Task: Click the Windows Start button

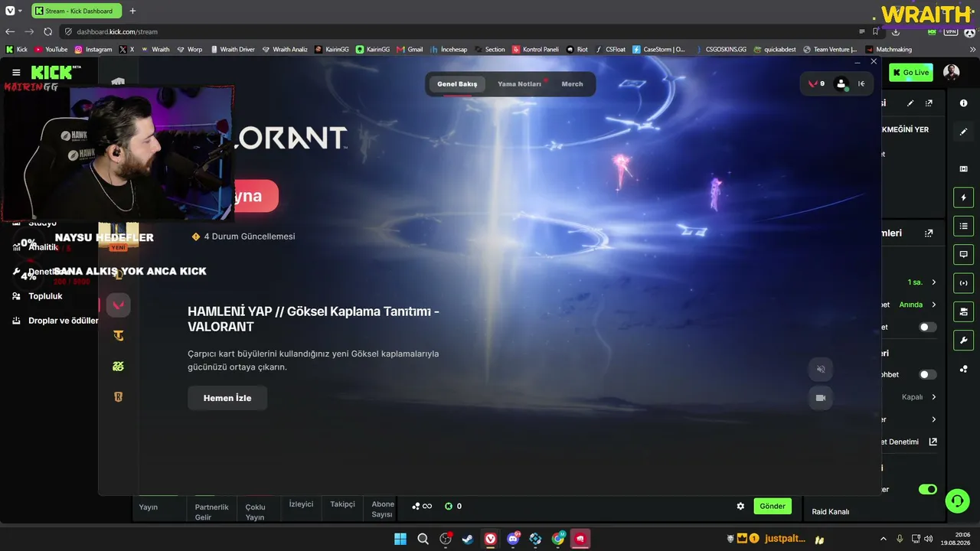Action: click(x=400, y=539)
